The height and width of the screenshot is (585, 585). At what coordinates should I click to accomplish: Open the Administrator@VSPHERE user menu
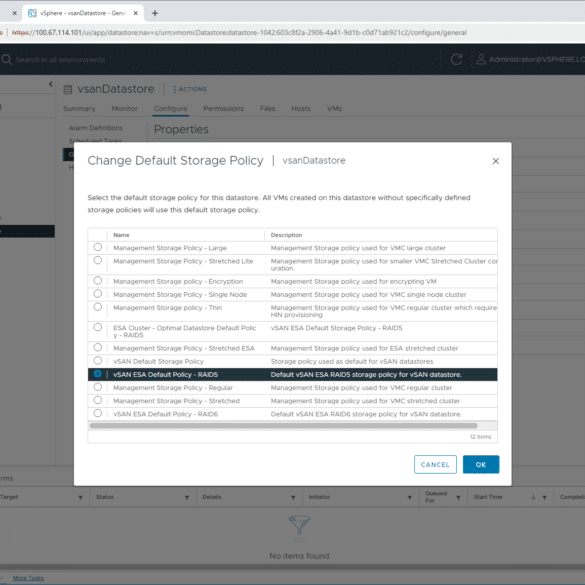[x=531, y=59]
